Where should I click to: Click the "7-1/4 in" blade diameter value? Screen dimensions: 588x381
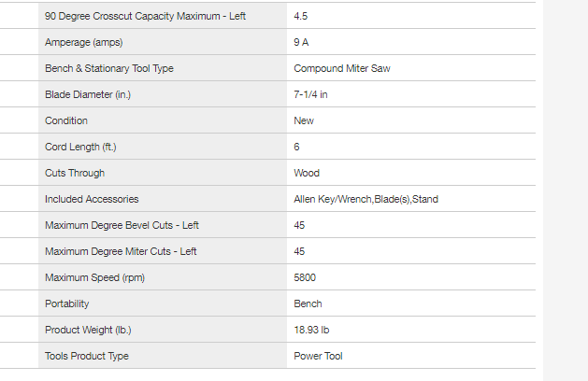tap(310, 94)
